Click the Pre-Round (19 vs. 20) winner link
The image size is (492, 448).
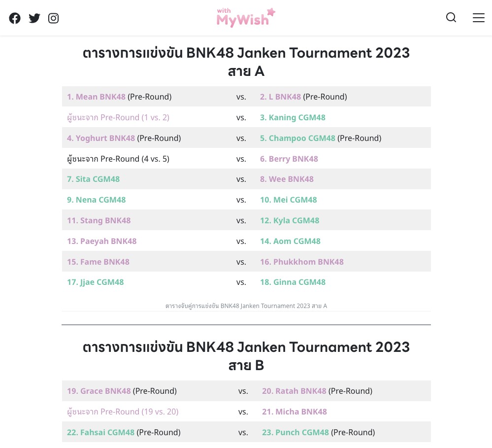click(x=123, y=412)
